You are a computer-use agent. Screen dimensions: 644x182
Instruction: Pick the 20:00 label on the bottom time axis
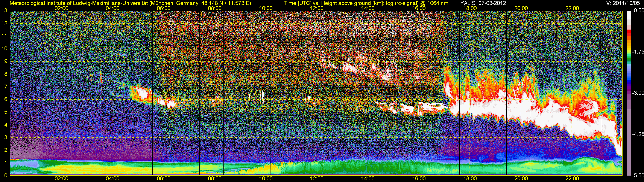(x=521, y=179)
